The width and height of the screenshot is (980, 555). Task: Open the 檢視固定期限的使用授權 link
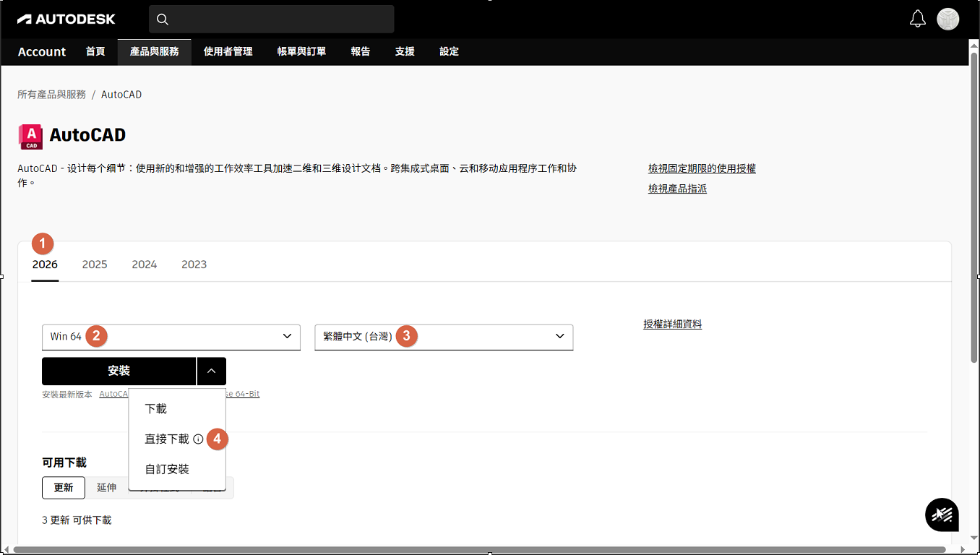tap(702, 168)
